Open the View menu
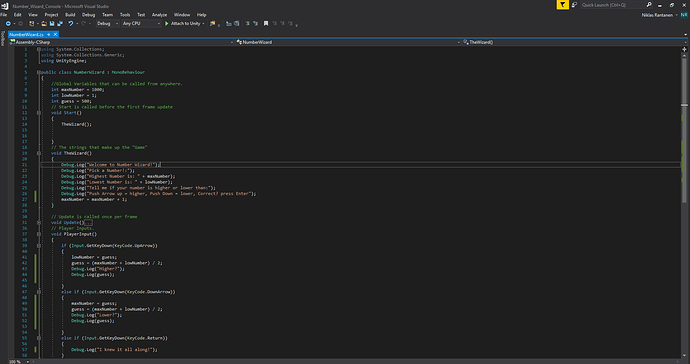 coord(33,15)
